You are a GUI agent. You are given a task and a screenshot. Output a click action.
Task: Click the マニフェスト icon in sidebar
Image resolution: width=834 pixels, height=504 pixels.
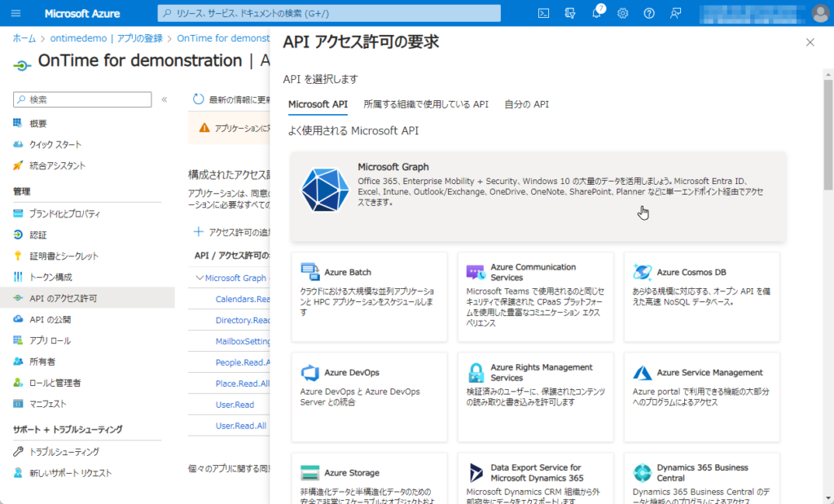pos(18,404)
